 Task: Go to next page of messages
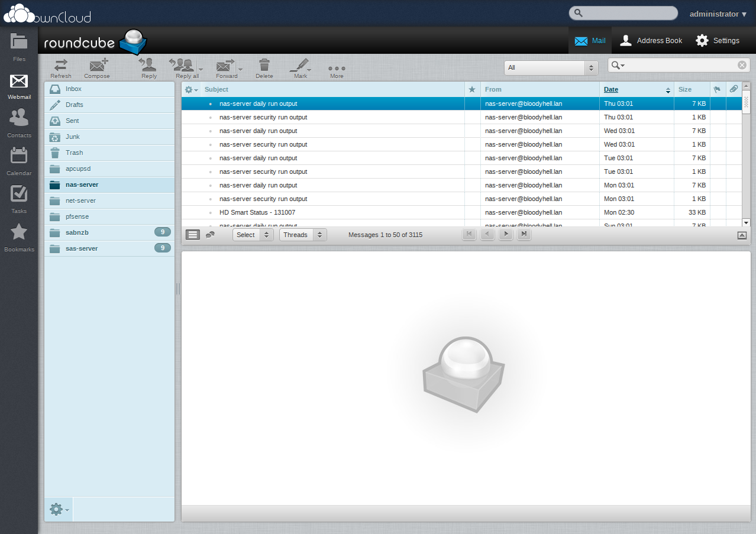tap(506, 234)
